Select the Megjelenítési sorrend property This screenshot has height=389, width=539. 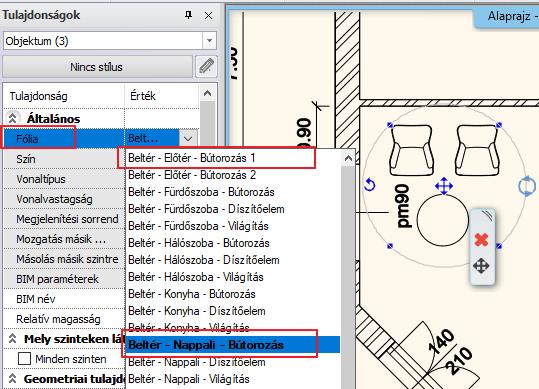(x=64, y=219)
